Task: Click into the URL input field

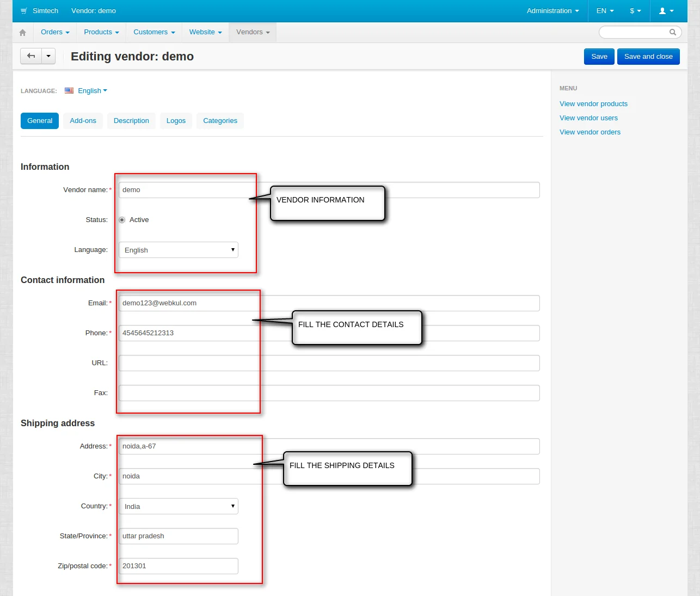Action: pyautogui.click(x=329, y=363)
